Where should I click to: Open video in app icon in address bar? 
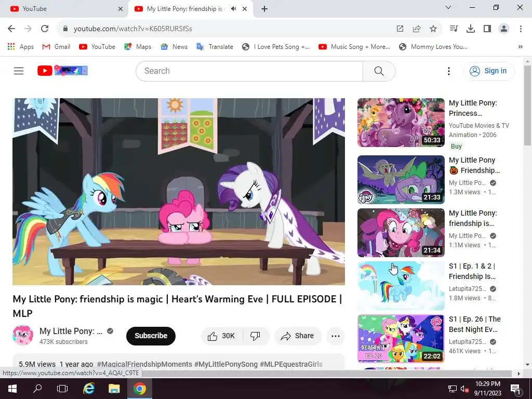400,29
